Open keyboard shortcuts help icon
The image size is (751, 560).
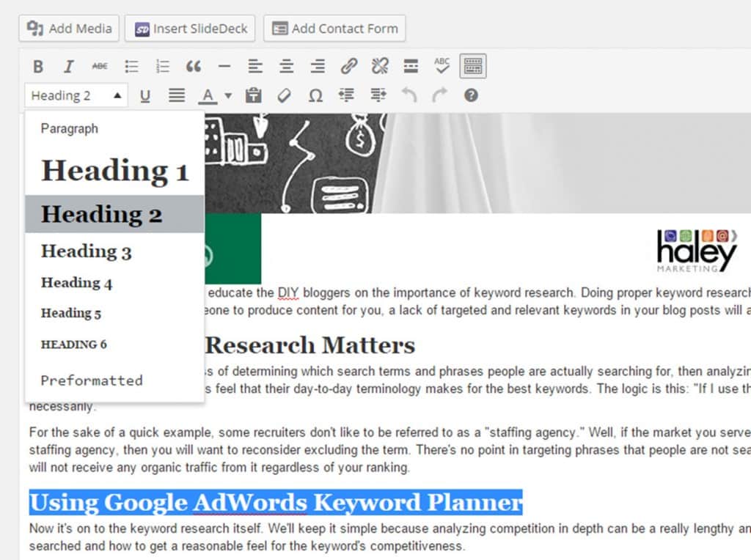tap(471, 96)
